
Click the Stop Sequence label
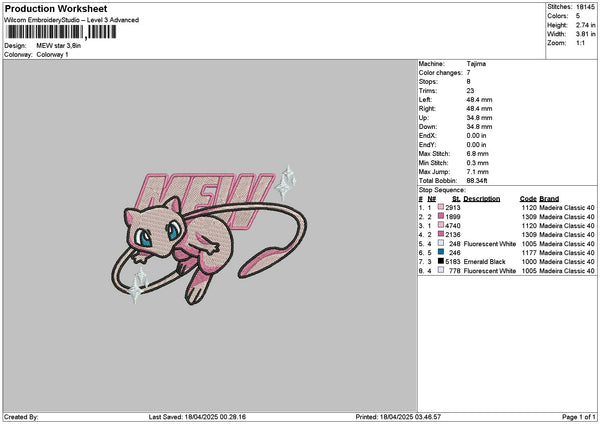pyautogui.click(x=442, y=190)
